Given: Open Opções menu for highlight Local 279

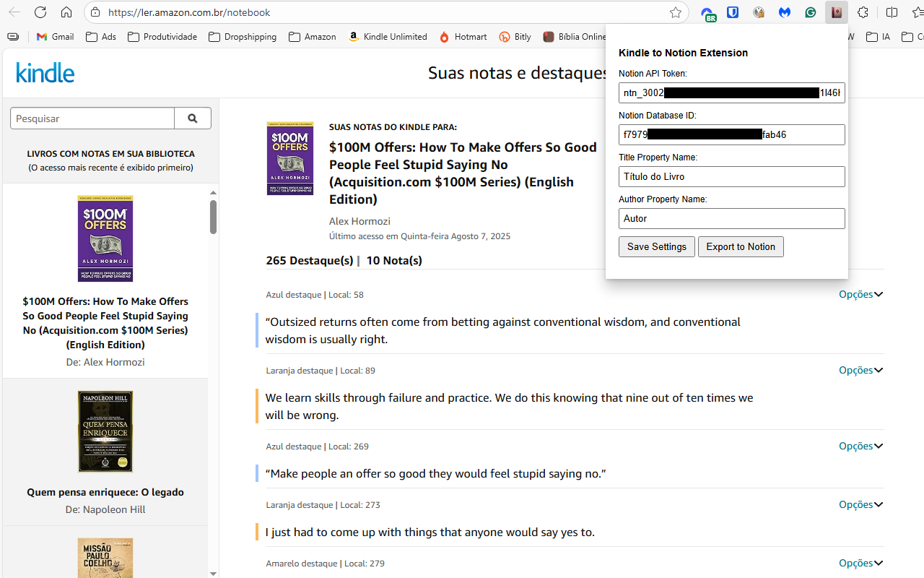Looking at the screenshot, I should point(860,564).
